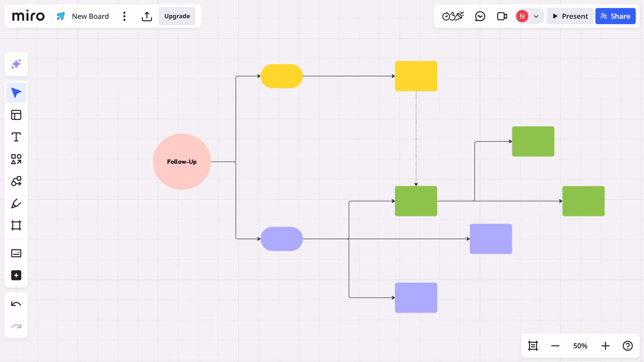Select the Pen drawing tool
The image size is (644, 362).
click(16, 203)
